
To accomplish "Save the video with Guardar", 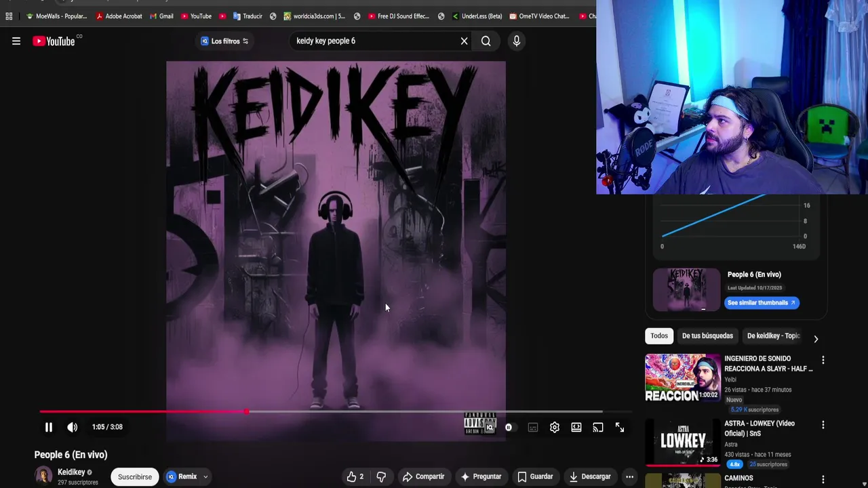I will (535, 476).
